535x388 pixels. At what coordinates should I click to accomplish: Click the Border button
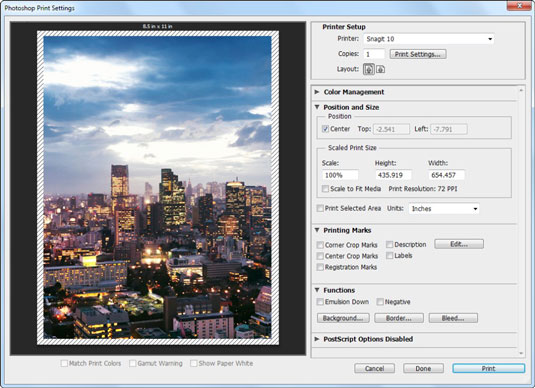click(399, 318)
